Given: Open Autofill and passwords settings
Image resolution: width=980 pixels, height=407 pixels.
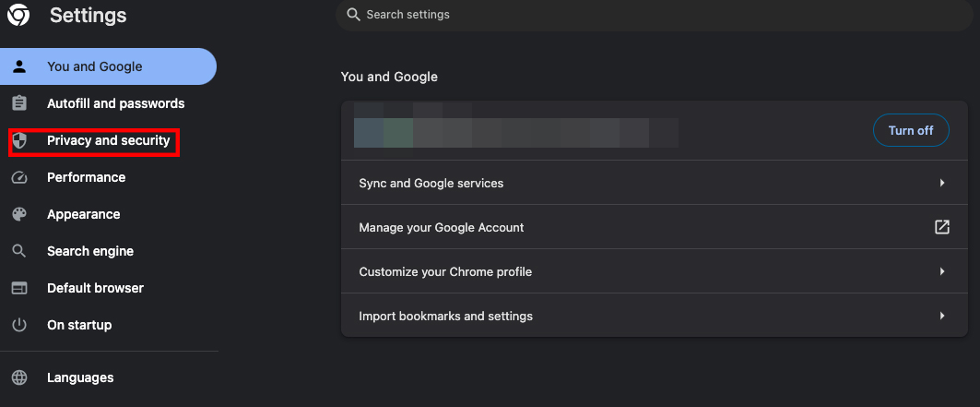Looking at the screenshot, I should pos(108,103).
